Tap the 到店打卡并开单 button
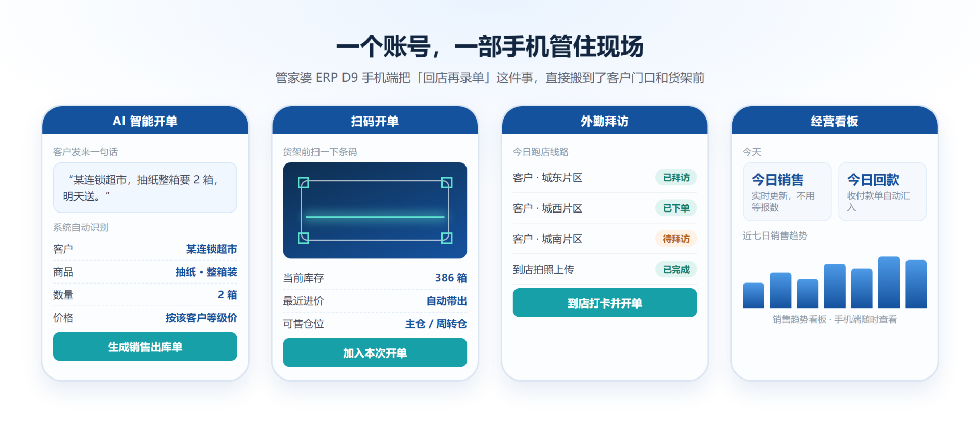The width and height of the screenshot is (980, 425). click(x=604, y=303)
